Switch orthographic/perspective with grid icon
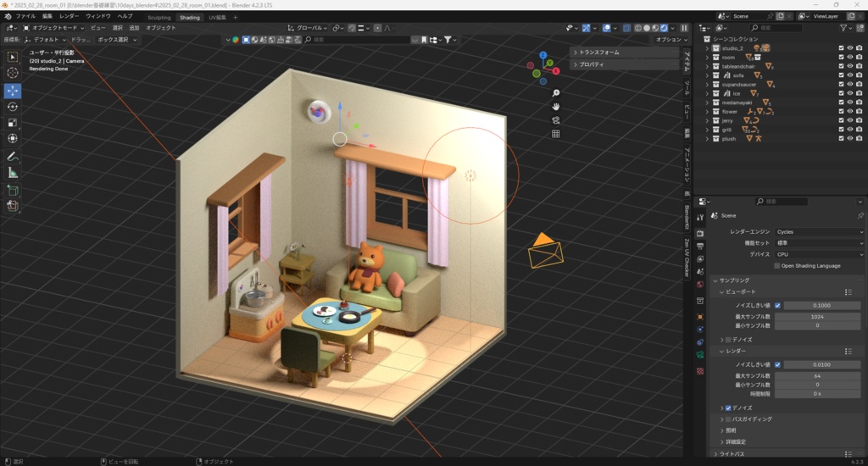The width and height of the screenshot is (868, 466). coord(556,133)
